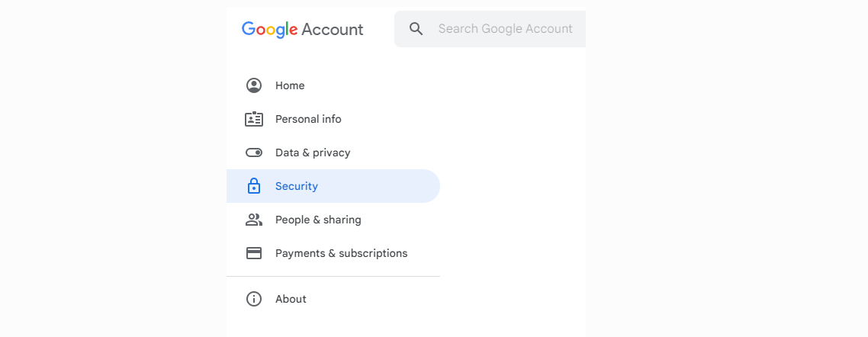Go to the Personal info section
Image resolution: width=868 pixels, height=337 pixels.
[308, 119]
